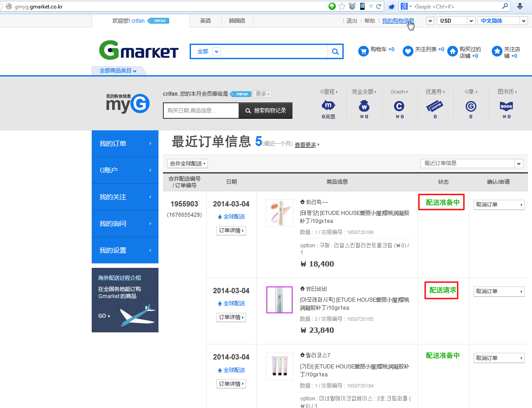532x408 pixels.
Task: Click 全球配送 link under the first 2014-03-04
Action: (x=231, y=216)
